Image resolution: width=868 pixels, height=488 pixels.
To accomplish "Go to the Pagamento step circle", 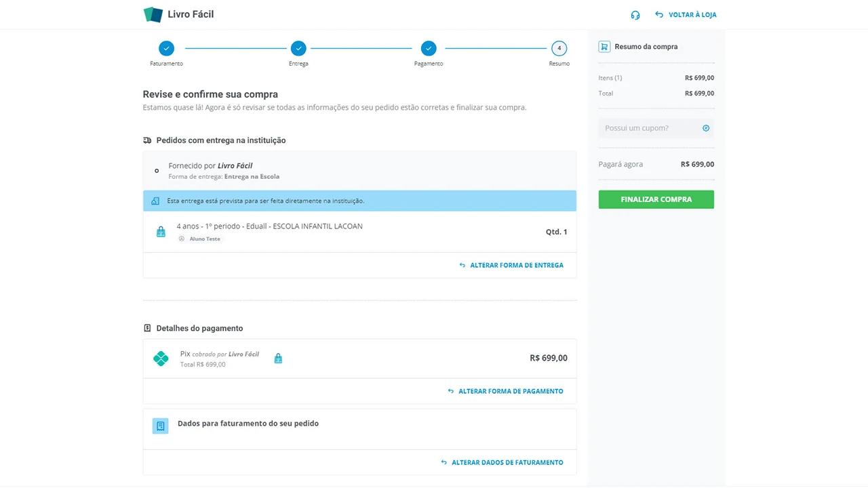I will point(429,48).
